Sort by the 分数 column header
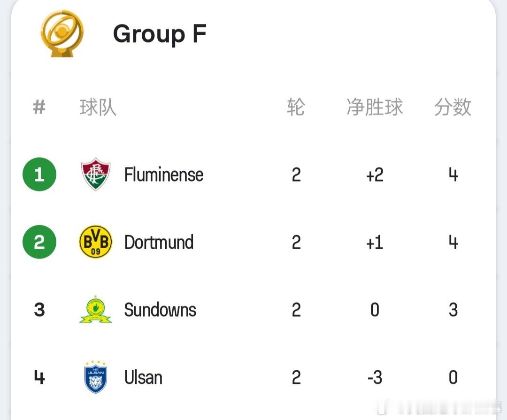The width and height of the screenshot is (507, 420). (453, 107)
